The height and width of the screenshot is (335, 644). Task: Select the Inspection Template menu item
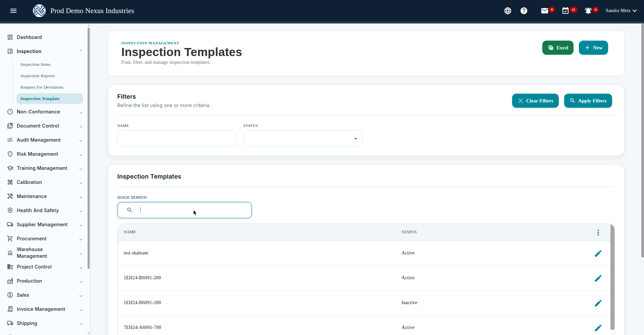click(x=50, y=99)
